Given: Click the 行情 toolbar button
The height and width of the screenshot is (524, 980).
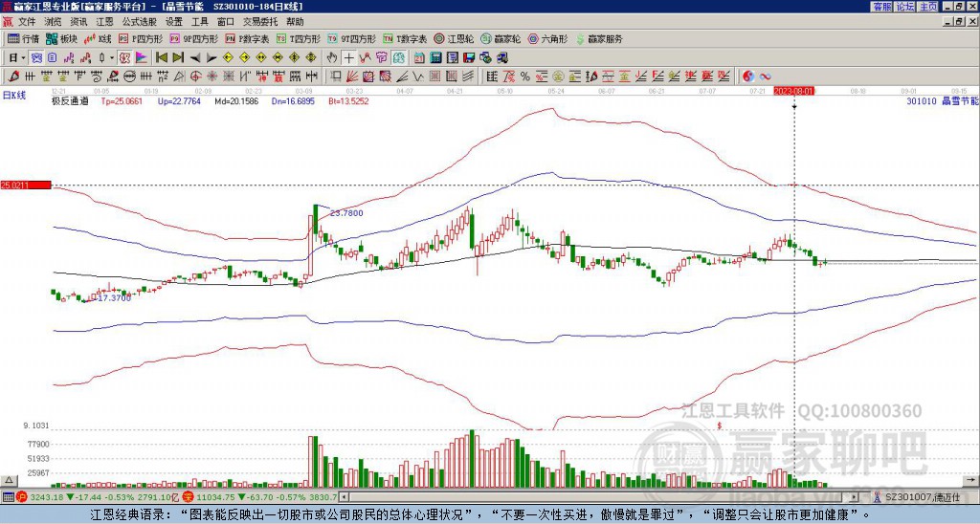Looking at the screenshot, I should pyautogui.click(x=23, y=38).
